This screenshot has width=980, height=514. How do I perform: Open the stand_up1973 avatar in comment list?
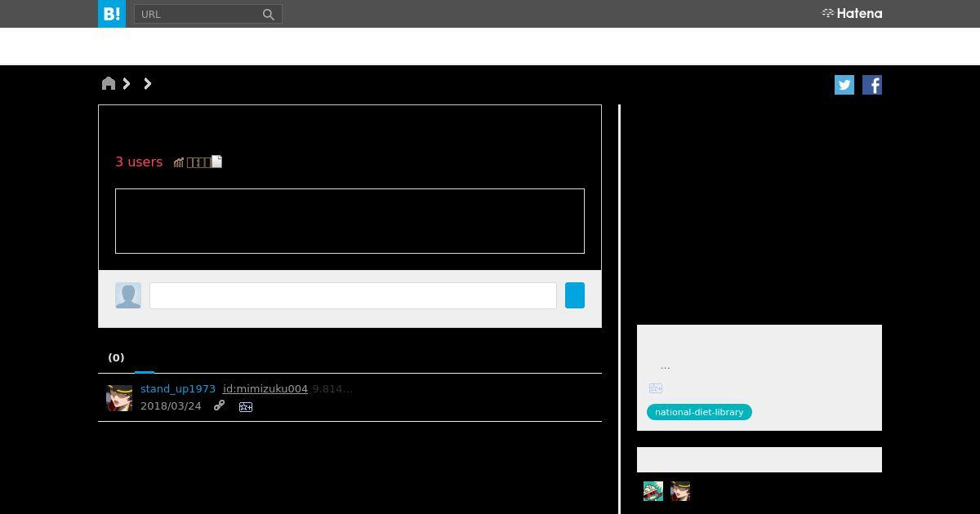tap(119, 398)
